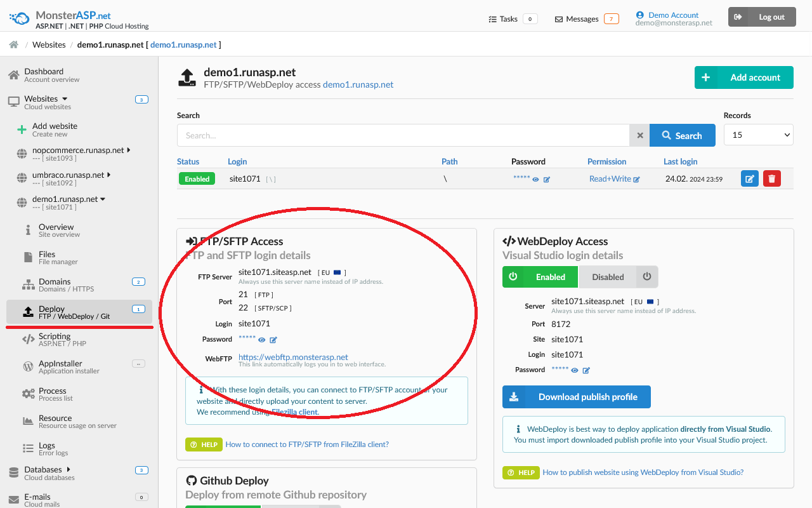Click the Resource chart icon
The height and width of the screenshot is (508, 812).
(x=29, y=421)
